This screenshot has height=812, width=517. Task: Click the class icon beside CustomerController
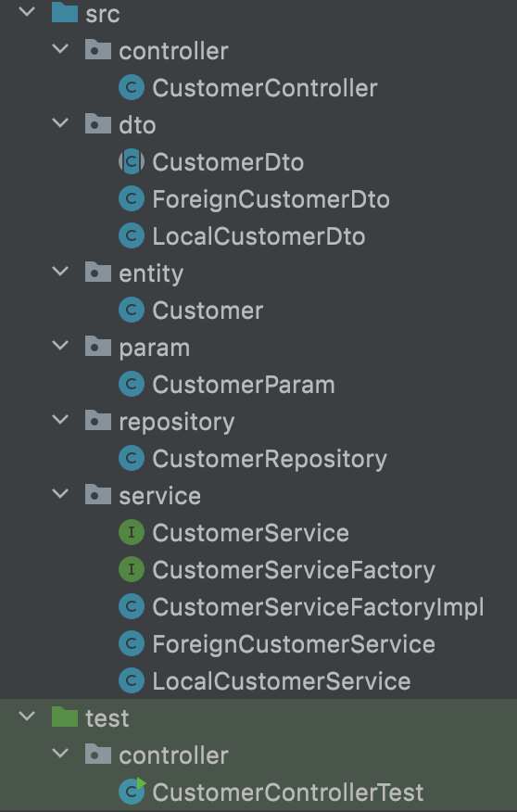point(132,87)
